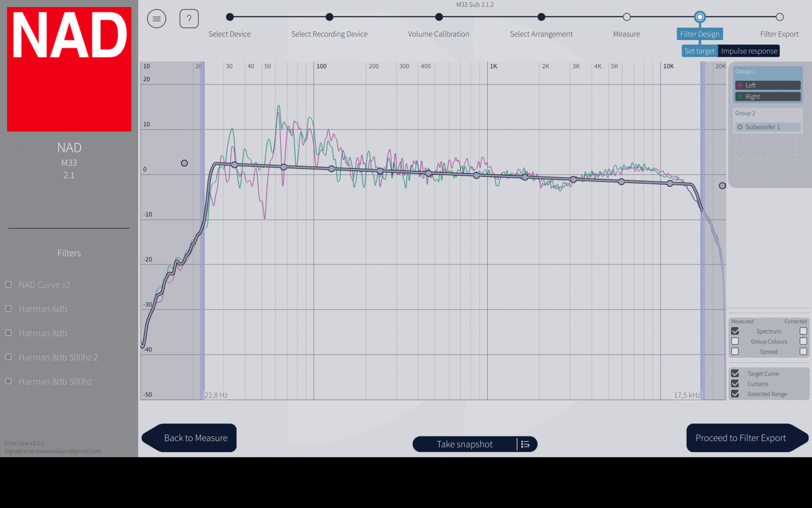Check the Harman 8db filter

8,333
